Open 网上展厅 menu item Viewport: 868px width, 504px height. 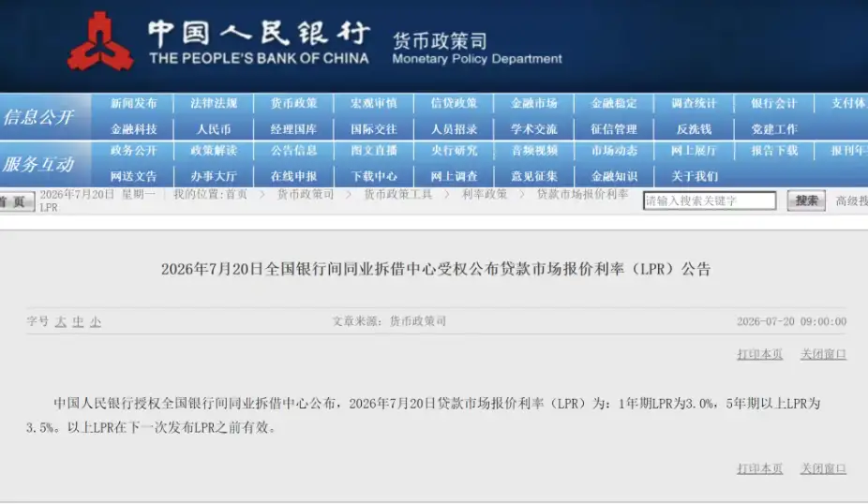694,151
